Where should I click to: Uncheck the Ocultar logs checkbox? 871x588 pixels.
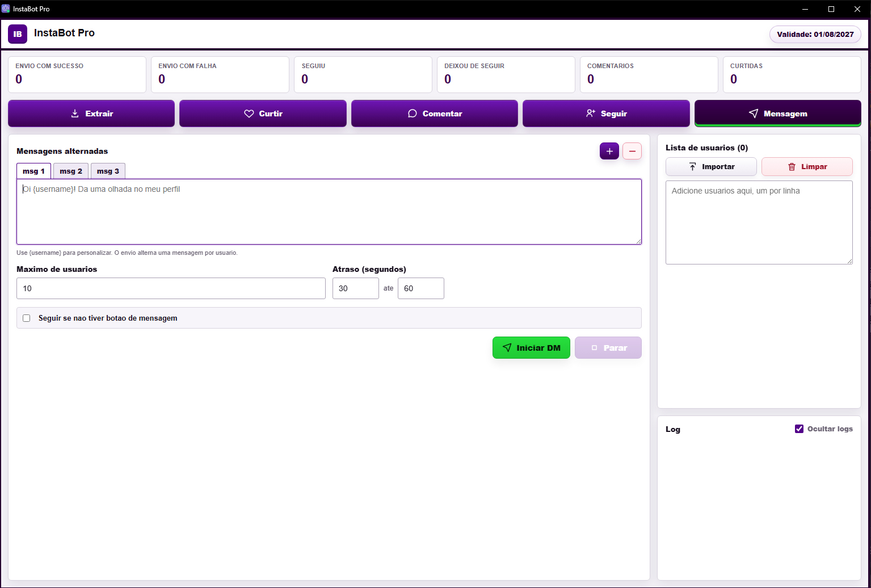click(800, 429)
